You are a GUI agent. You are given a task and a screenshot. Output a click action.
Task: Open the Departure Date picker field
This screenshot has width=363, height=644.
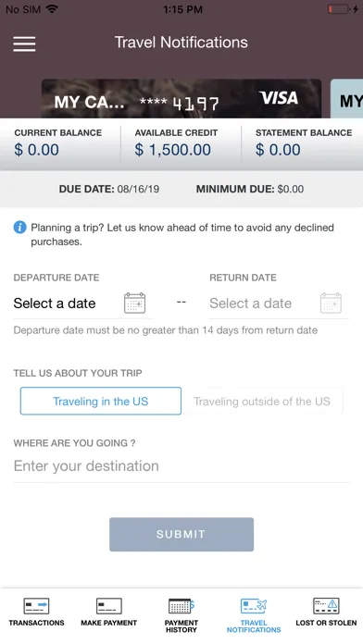[83, 303]
